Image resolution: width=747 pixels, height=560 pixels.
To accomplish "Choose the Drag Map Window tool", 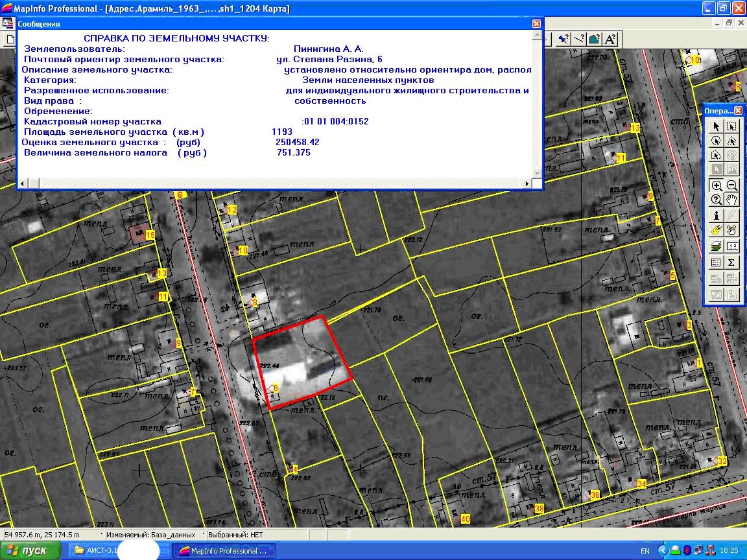I will pyautogui.click(x=731, y=231).
